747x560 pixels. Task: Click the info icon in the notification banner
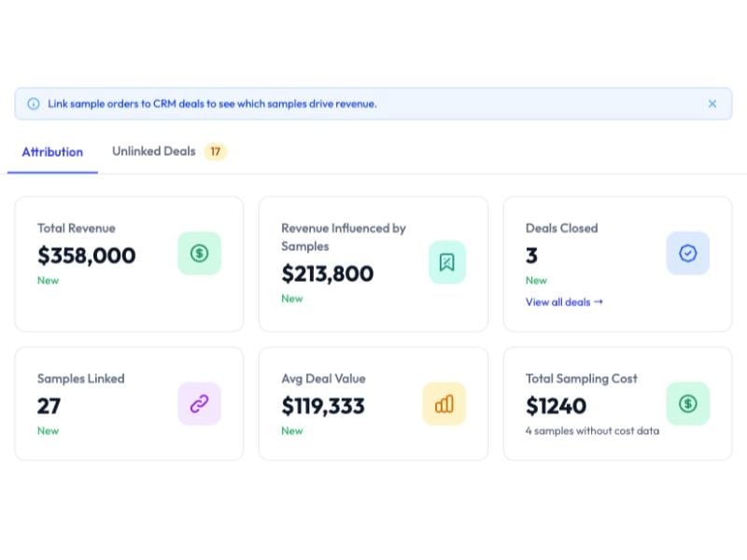click(x=35, y=104)
